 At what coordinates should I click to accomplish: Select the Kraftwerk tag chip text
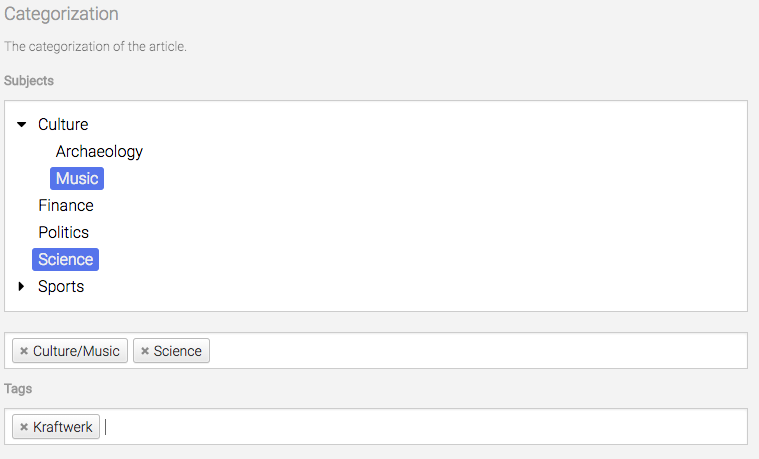[x=63, y=427]
